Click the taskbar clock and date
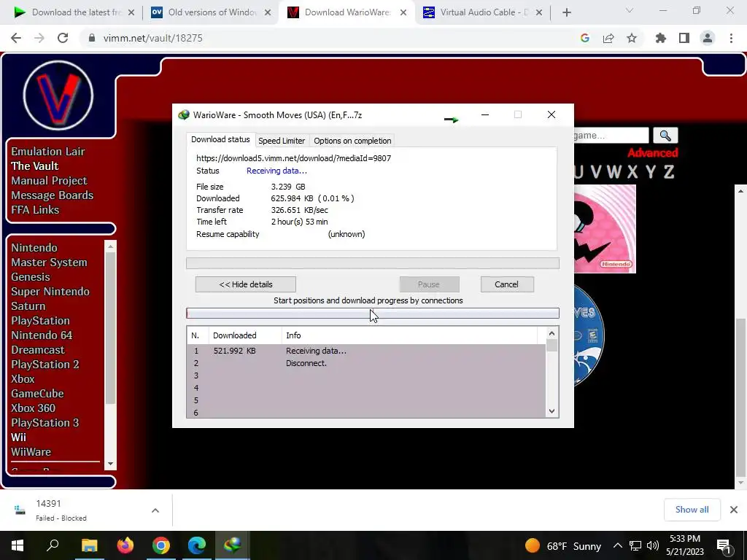 click(x=685, y=545)
